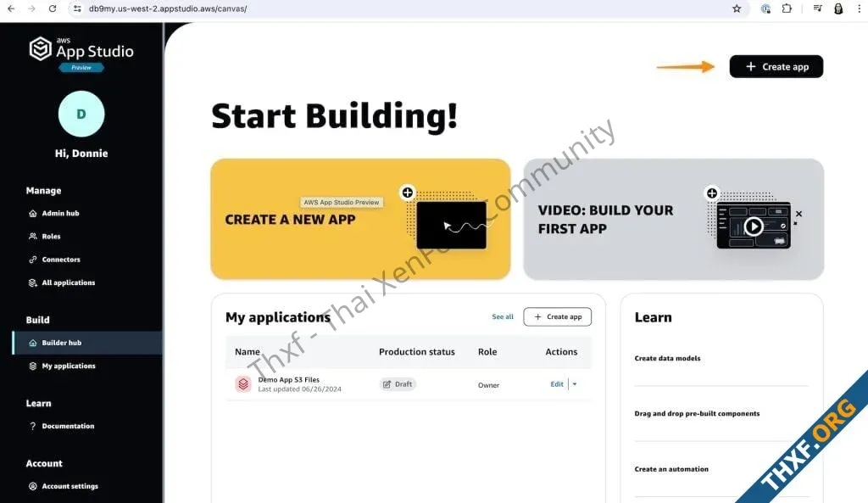Click the Production status column header
868x503 pixels.
tap(417, 352)
